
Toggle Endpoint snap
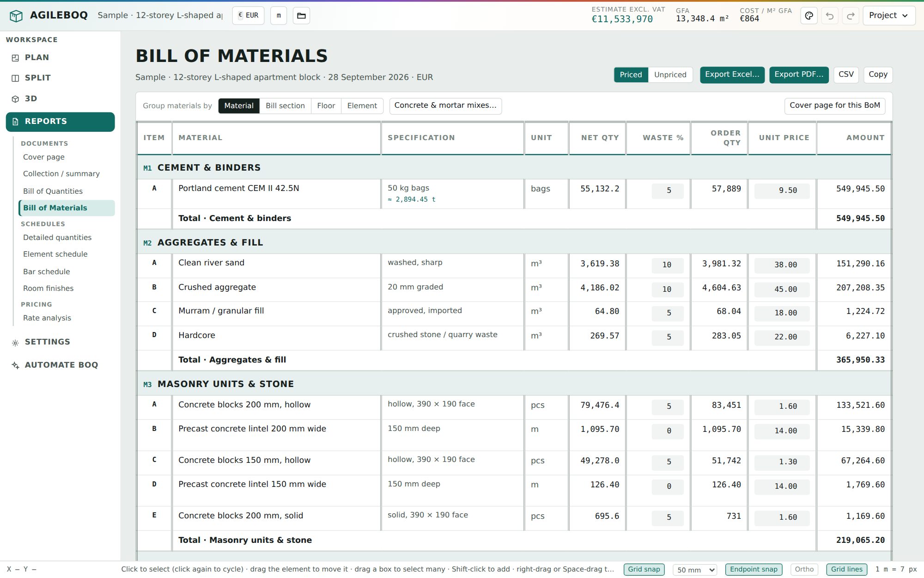pos(754,570)
